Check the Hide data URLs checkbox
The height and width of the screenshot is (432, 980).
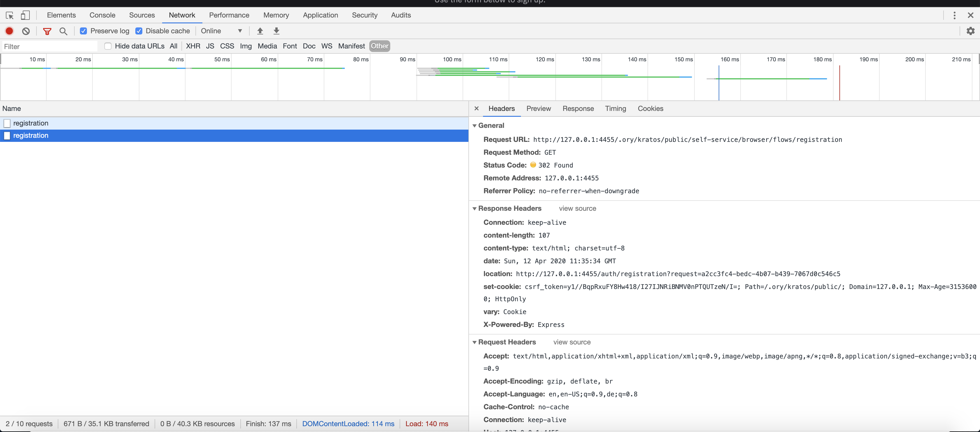(x=108, y=46)
